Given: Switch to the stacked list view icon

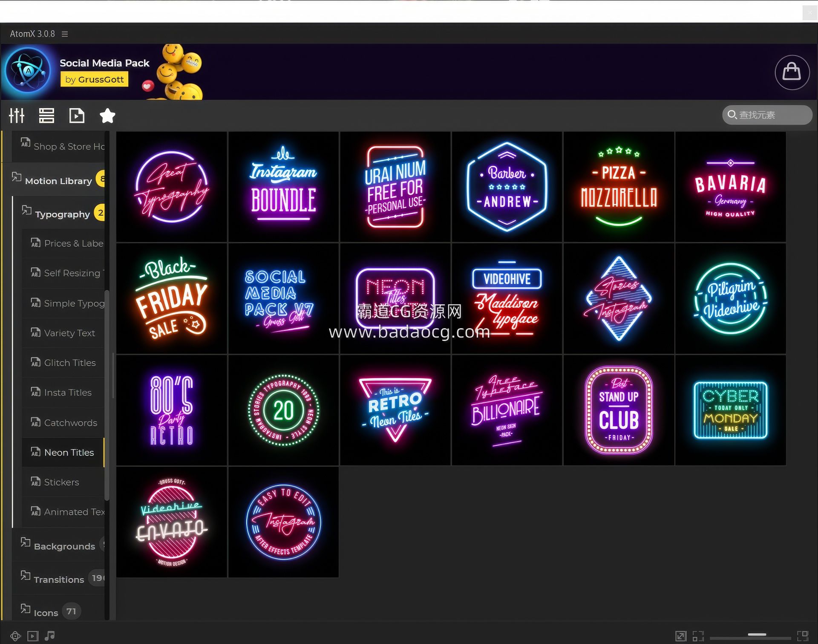Looking at the screenshot, I should (46, 116).
